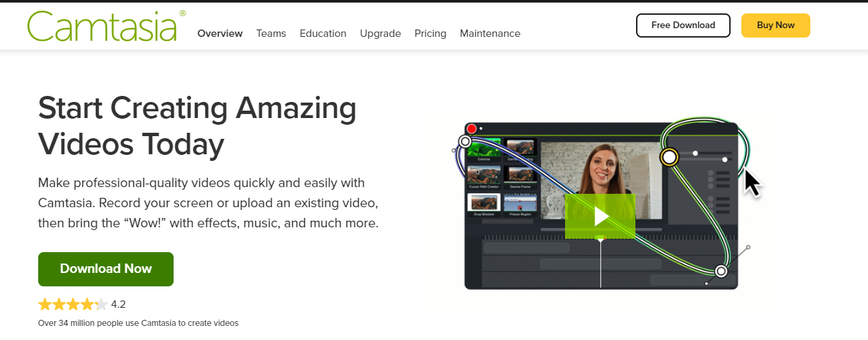Viewport: 868px width, 340px height.
Task: Click the 4.2 rating value
Action: click(119, 304)
